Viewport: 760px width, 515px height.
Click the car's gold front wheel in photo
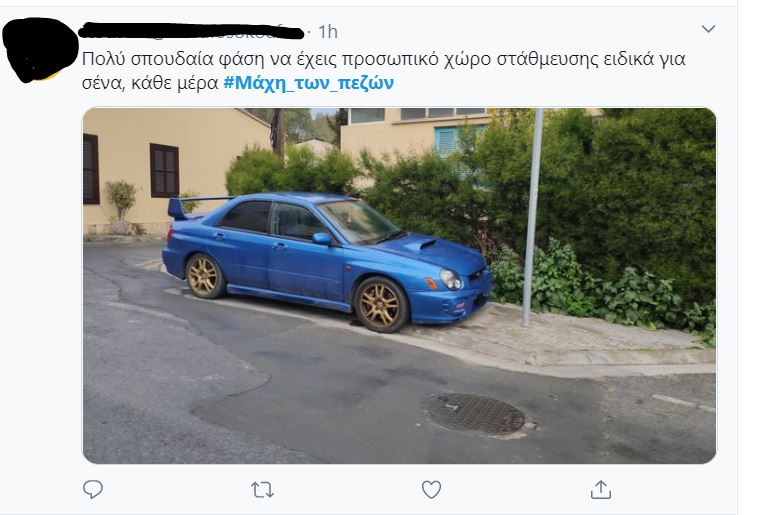click(x=381, y=304)
